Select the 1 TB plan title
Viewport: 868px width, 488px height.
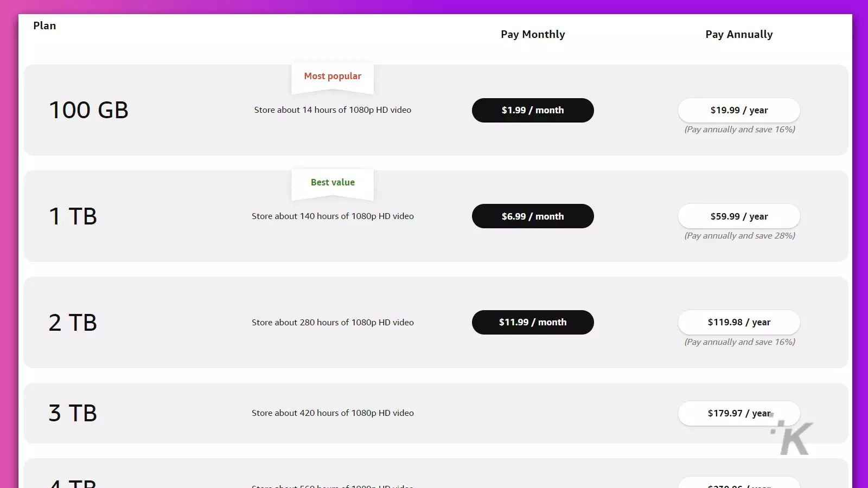click(73, 216)
